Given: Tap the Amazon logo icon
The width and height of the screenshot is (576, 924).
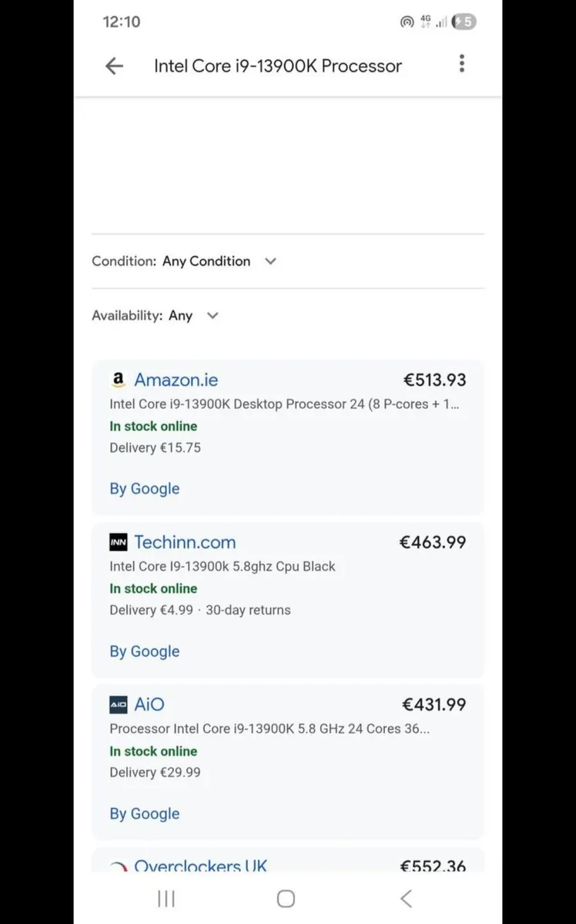Looking at the screenshot, I should [x=118, y=380].
